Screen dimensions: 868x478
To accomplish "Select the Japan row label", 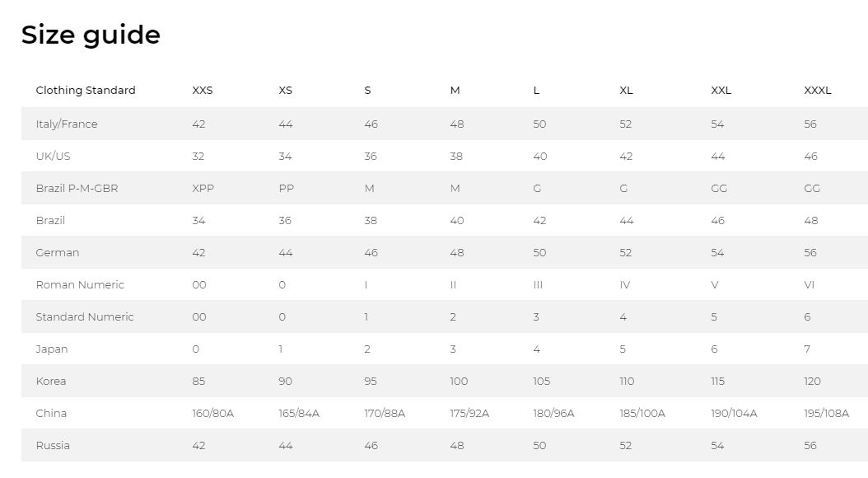I will pyautogui.click(x=52, y=349).
